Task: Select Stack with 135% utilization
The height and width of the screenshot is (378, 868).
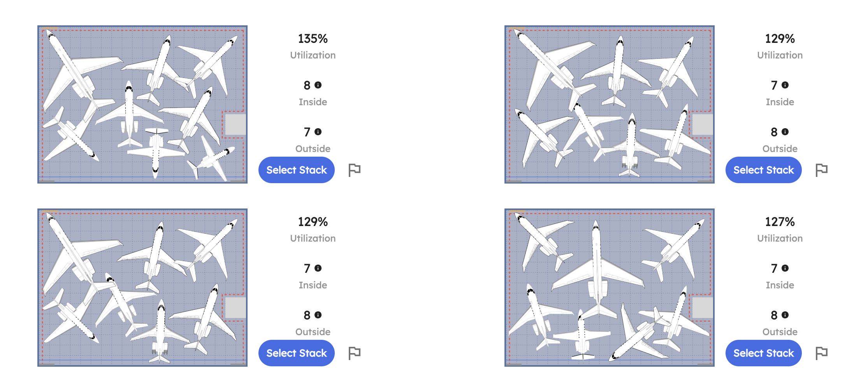Action: 296,170
